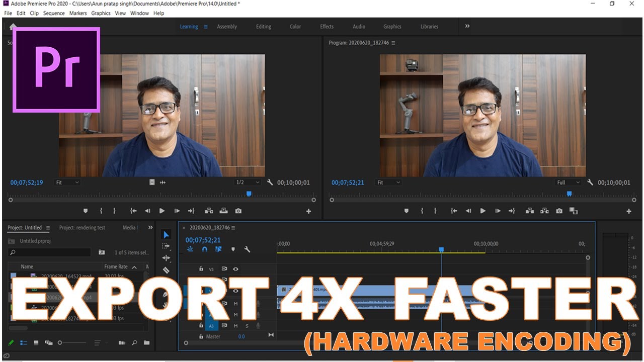Add marker in the Source monitor
Viewport: 644px width, 362px height.
tap(86, 211)
